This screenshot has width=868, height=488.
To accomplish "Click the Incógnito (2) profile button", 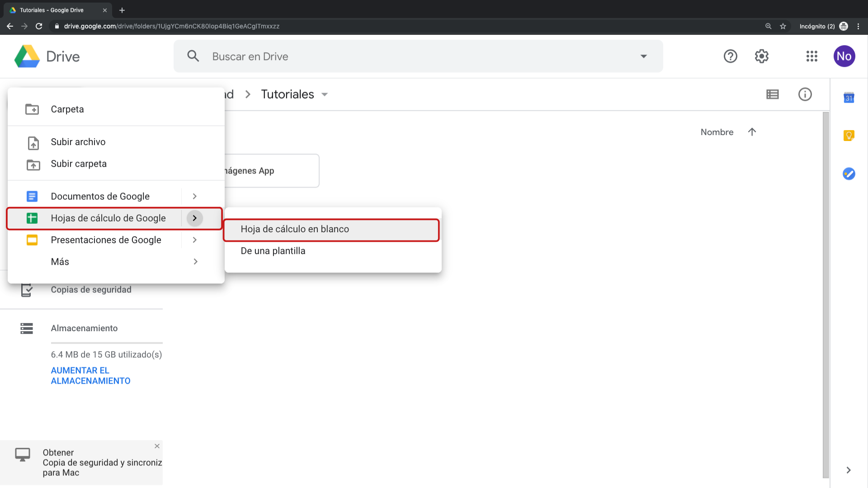I will click(x=824, y=26).
